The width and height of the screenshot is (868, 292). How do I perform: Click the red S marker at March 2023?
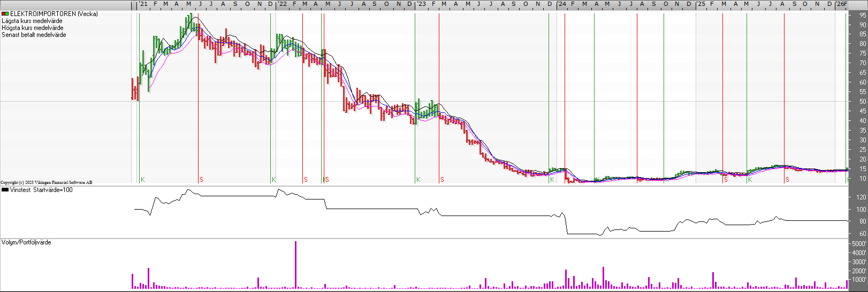click(x=442, y=180)
